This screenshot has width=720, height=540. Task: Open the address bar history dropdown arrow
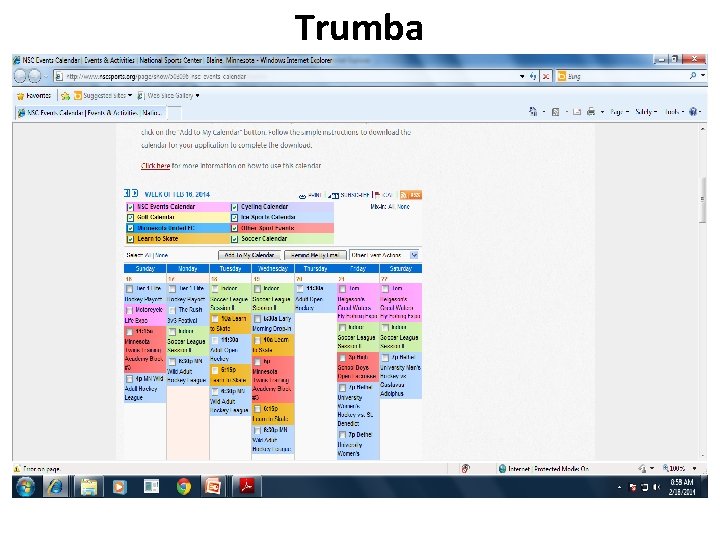point(522,76)
